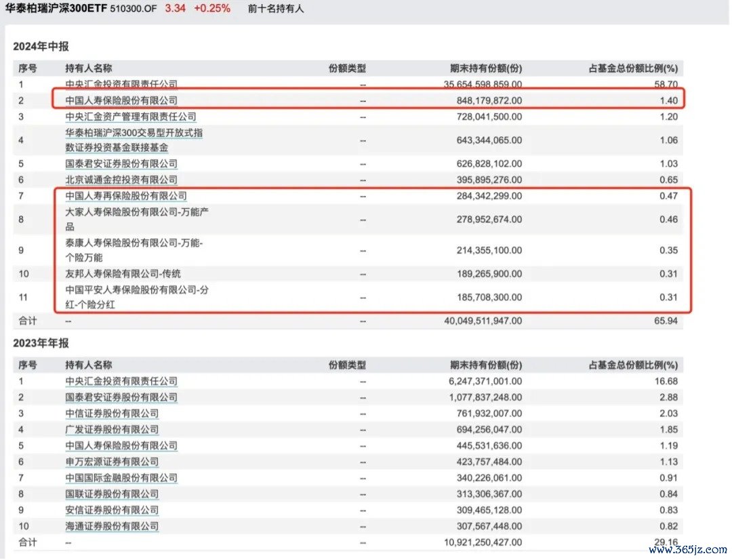Click the 华泰柏瑞沪深300ETF fund title
The width and height of the screenshot is (732, 560).
coord(56,8)
